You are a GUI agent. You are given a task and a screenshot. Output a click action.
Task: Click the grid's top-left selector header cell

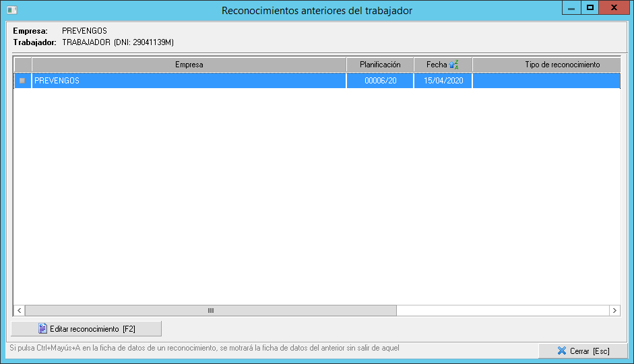(23, 65)
